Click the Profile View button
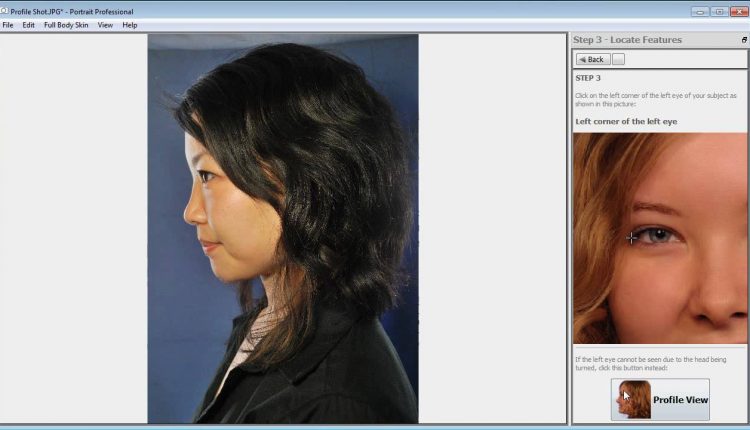Image resolution: width=750 pixels, height=430 pixels. 660,399
